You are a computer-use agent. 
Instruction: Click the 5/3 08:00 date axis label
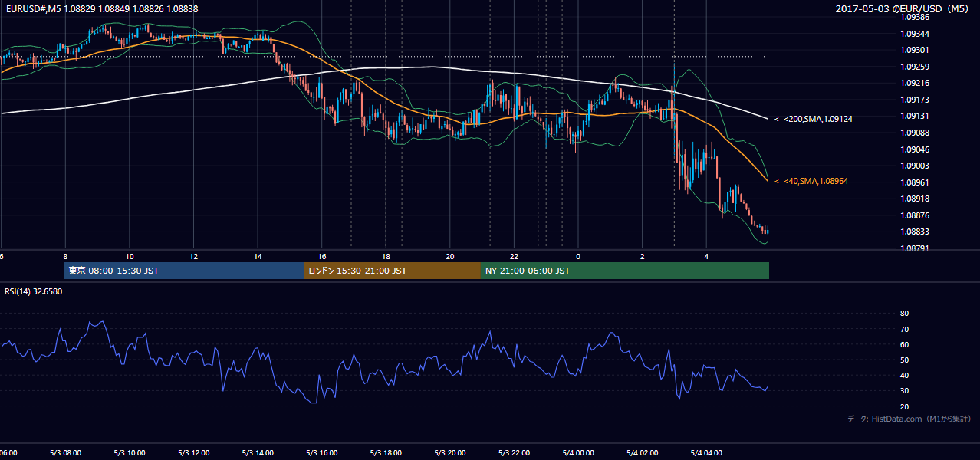[x=65, y=453]
